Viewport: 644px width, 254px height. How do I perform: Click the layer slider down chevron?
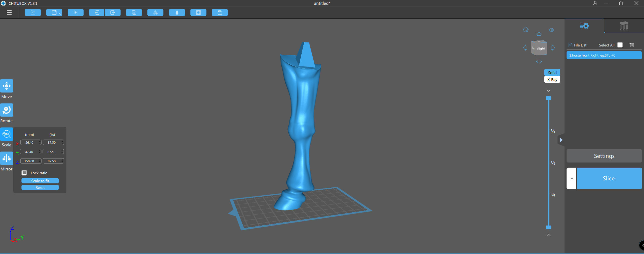pos(549,91)
